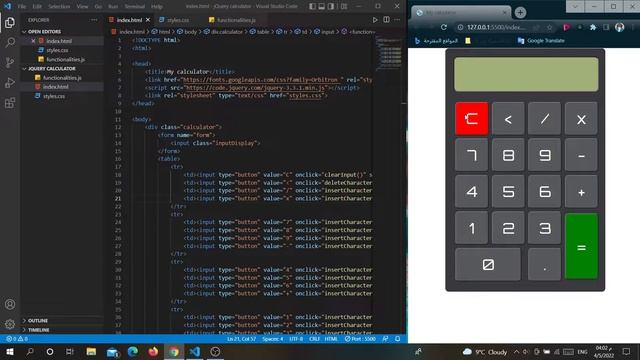Open the File menu
The width and height of the screenshot is (640, 360).
[22, 6]
